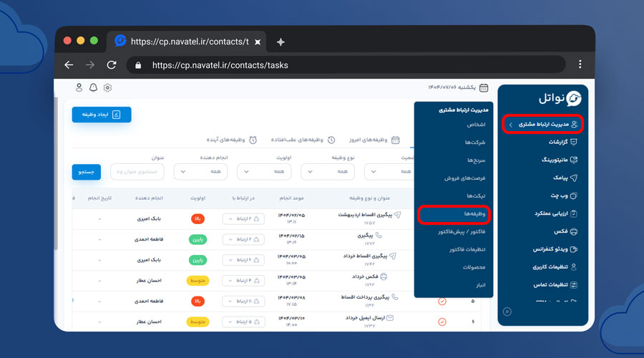Toggle status circle check in row 6
The height and width of the screenshot is (358, 644).
[441, 321]
